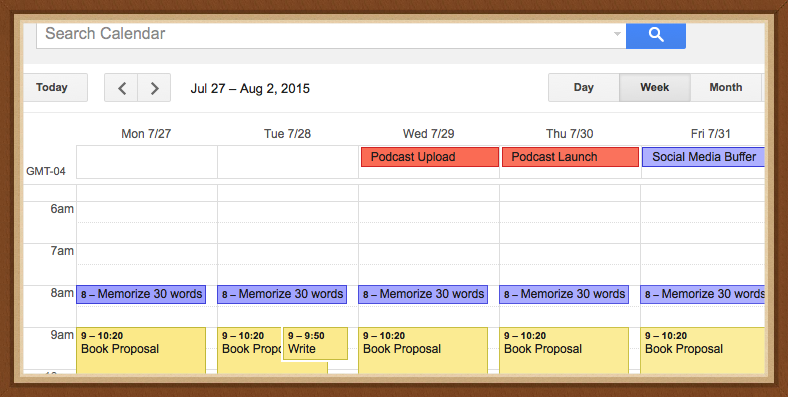Screen dimensions: 788x397
Task: Click Mon 7/27 day header
Action: coord(146,134)
